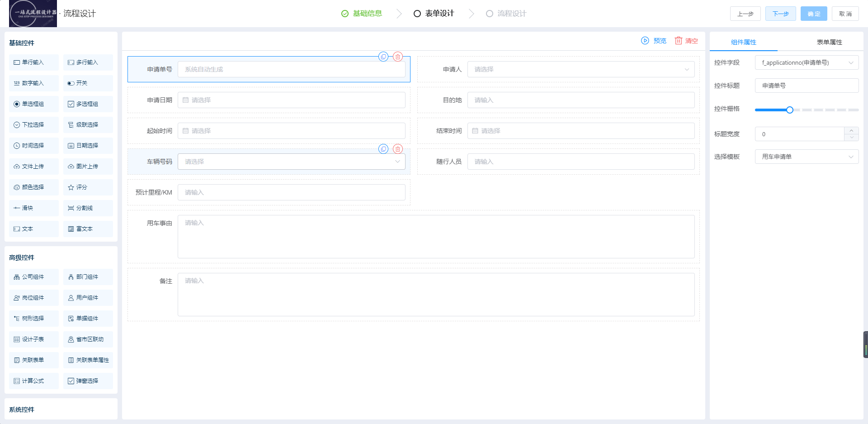
Task: Pick the 数字输入 control
Action: click(34, 83)
